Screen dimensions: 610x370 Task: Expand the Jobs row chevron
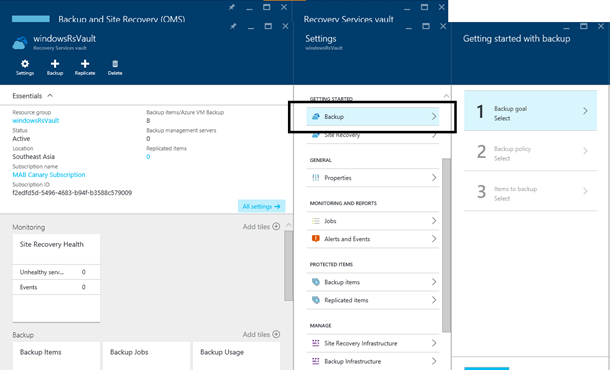click(434, 221)
